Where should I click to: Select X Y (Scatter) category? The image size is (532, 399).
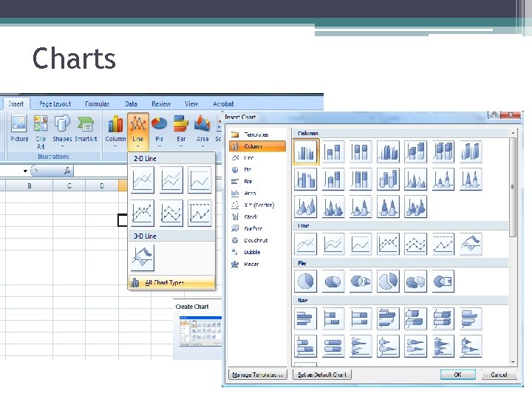257,205
